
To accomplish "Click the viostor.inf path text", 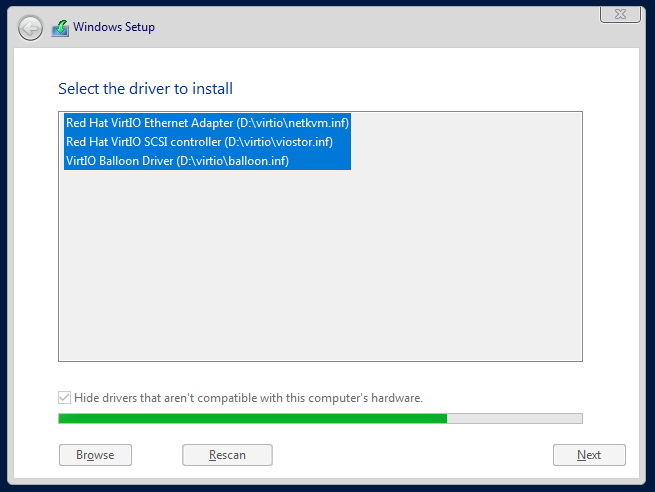I will [279, 142].
